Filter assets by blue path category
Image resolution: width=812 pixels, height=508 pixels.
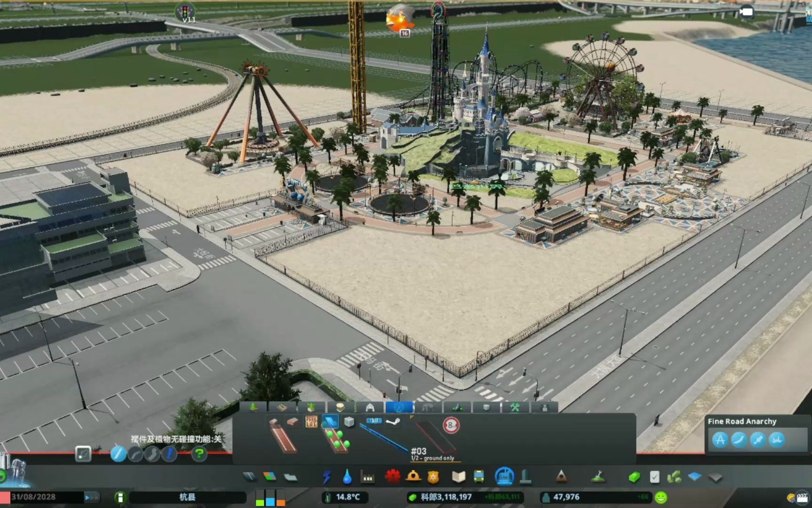330,421
